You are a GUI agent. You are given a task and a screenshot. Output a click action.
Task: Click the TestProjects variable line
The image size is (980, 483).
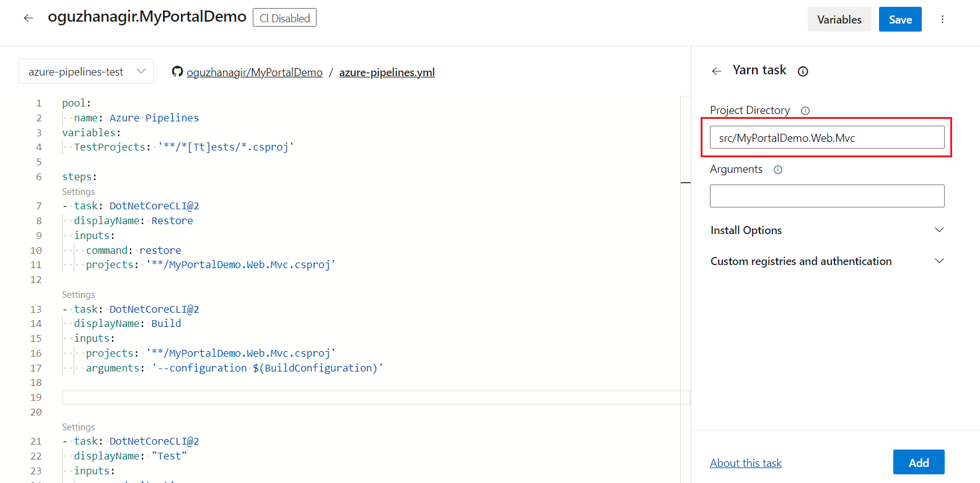point(184,147)
